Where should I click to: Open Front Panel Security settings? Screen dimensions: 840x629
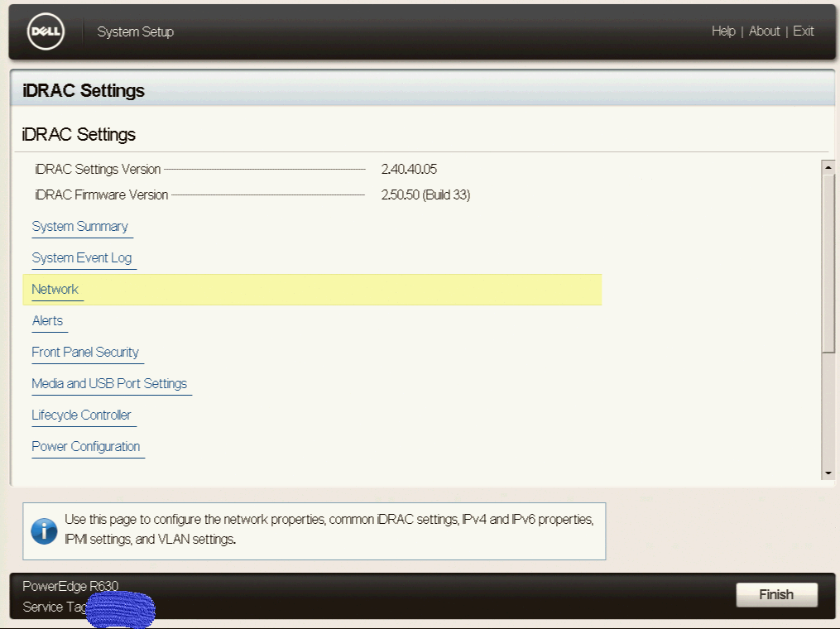click(85, 353)
